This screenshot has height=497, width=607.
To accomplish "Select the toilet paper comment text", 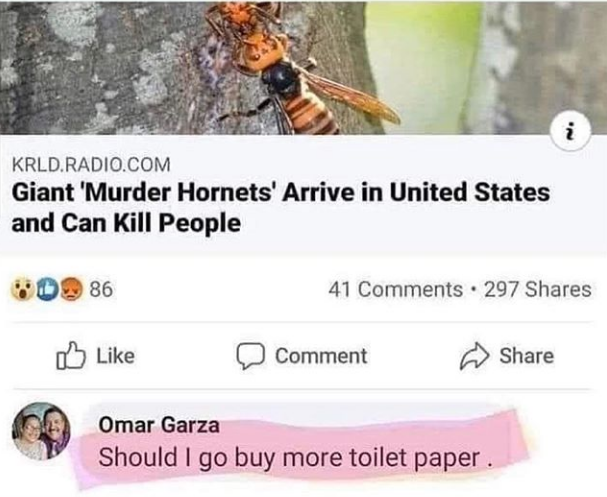I will click(x=296, y=458).
